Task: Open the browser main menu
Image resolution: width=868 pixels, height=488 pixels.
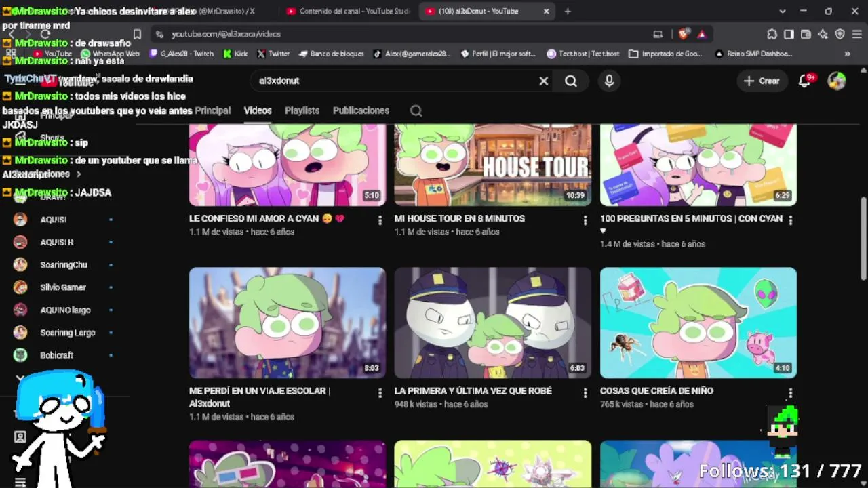Action: pos(856,34)
